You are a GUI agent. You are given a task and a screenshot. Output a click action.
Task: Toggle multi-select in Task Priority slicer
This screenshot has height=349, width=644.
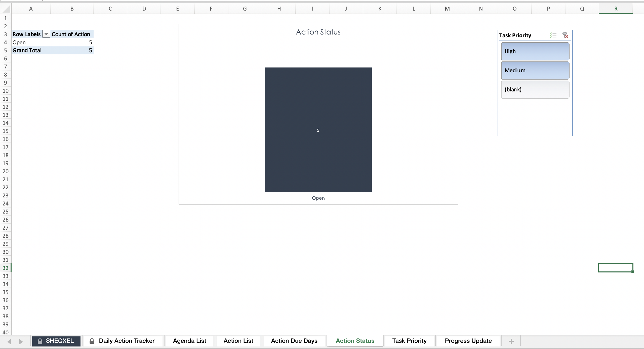[553, 35]
